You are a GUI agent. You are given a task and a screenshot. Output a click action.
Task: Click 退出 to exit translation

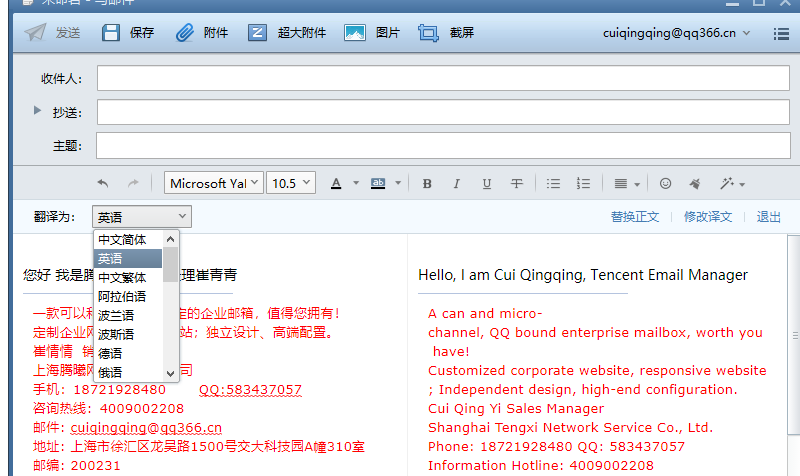[x=769, y=217]
